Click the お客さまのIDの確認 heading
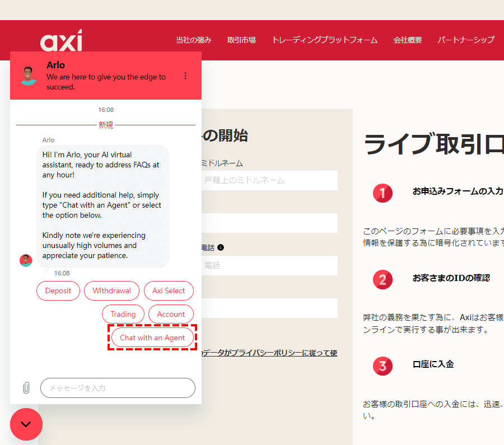This screenshot has width=504, height=445. 451,278
